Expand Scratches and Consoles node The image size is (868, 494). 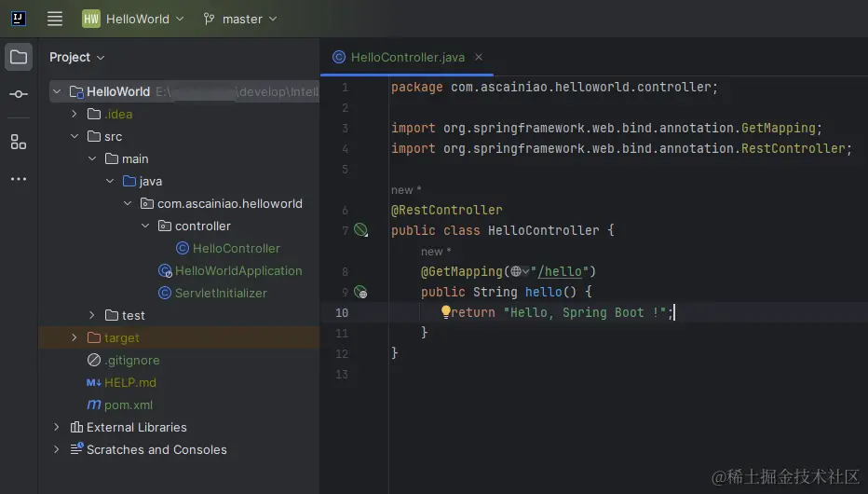[57, 449]
